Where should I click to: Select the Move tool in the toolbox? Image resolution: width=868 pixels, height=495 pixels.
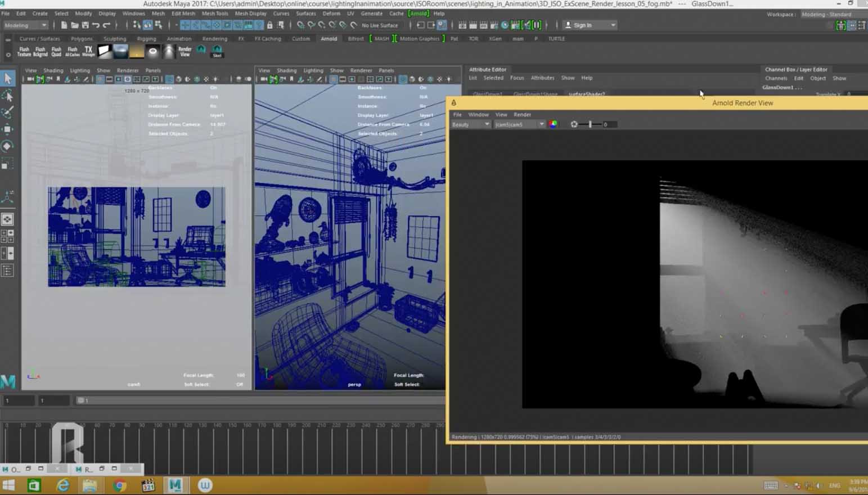[x=7, y=129]
